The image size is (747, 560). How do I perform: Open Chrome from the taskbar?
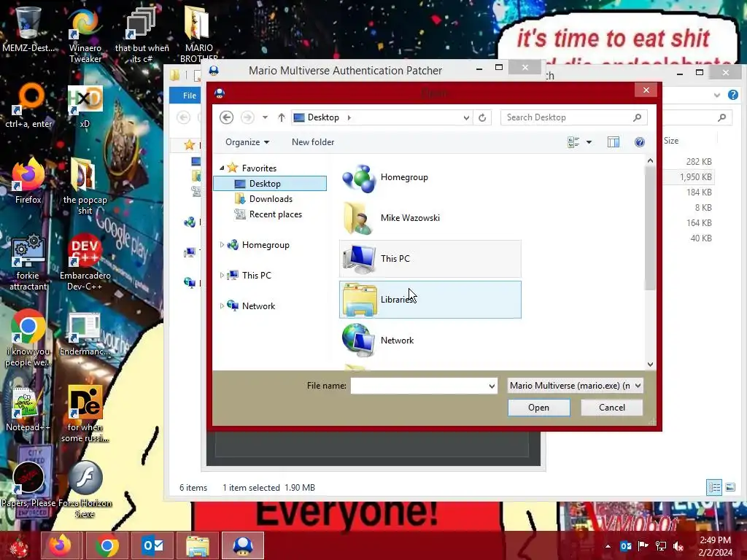[x=107, y=545]
